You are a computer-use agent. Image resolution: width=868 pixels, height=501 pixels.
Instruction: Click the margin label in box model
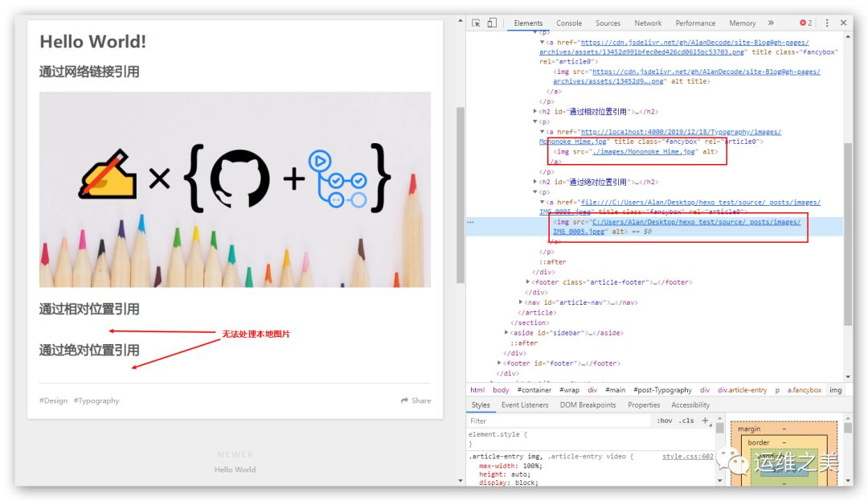tap(749, 429)
